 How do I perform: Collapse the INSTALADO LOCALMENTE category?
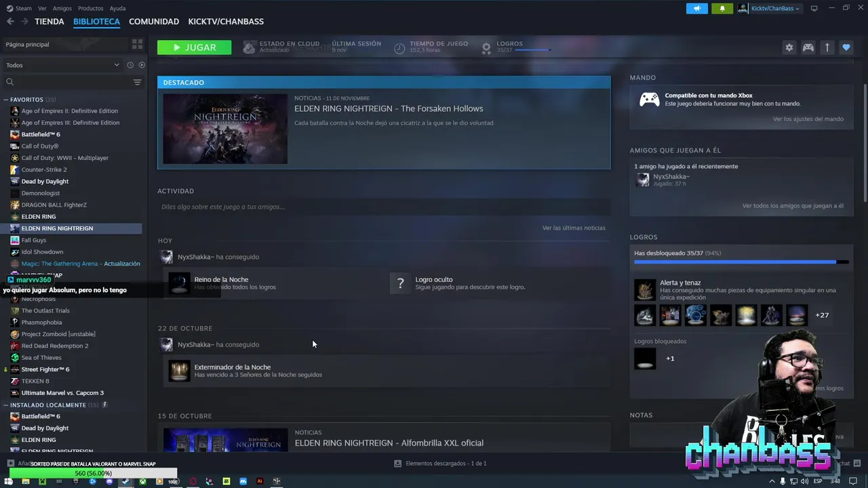[x=5, y=405]
